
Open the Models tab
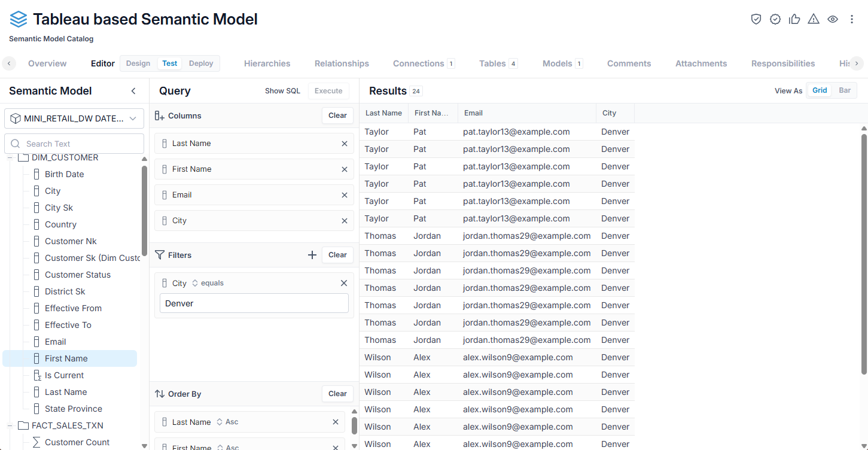point(562,63)
